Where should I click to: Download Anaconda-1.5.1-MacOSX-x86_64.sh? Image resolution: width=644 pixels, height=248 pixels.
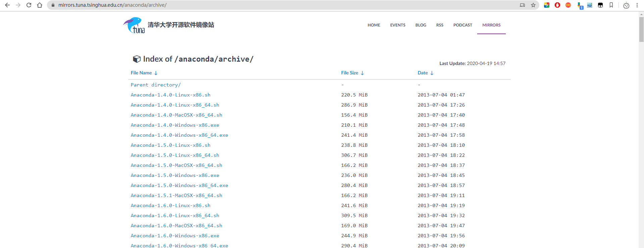click(177, 195)
